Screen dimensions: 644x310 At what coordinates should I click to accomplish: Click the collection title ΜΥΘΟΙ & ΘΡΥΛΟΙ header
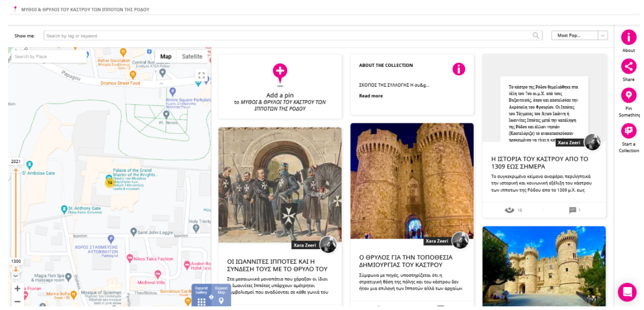[85, 9]
